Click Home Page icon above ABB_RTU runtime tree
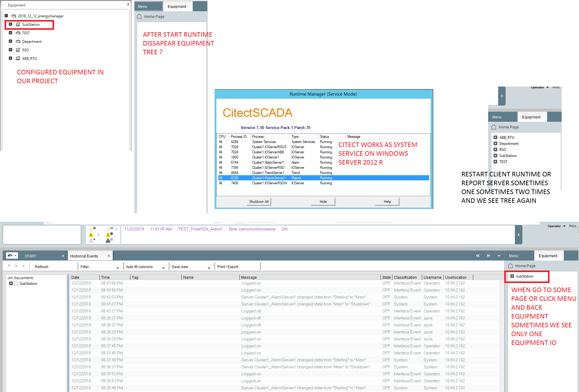 tap(494, 127)
